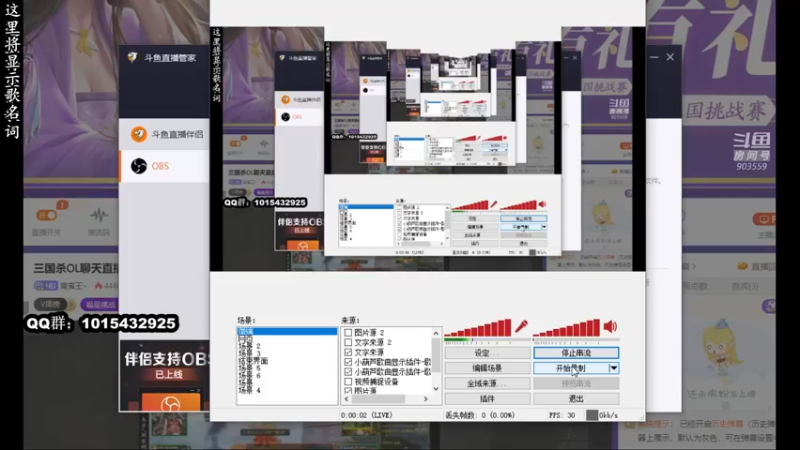
Task: Click sources list scroll-down arrow
Action: pos(436,389)
